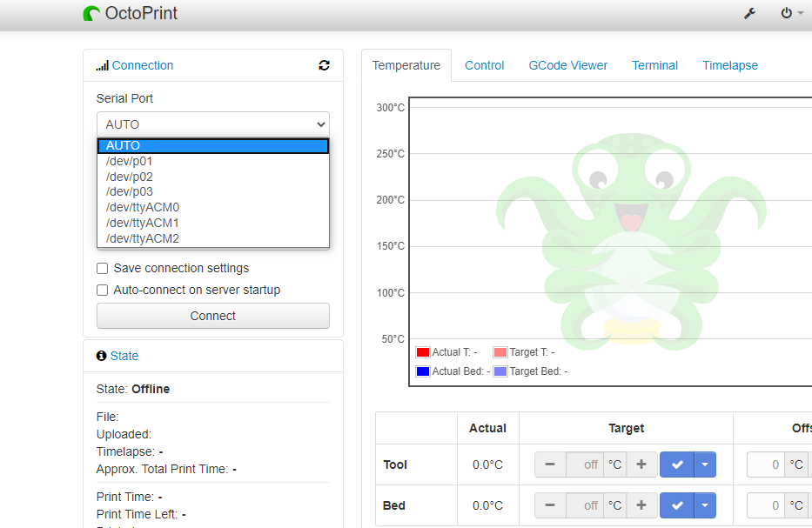The height and width of the screenshot is (528, 812).
Task: Click the Print Time Left line
Action: [141, 514]
